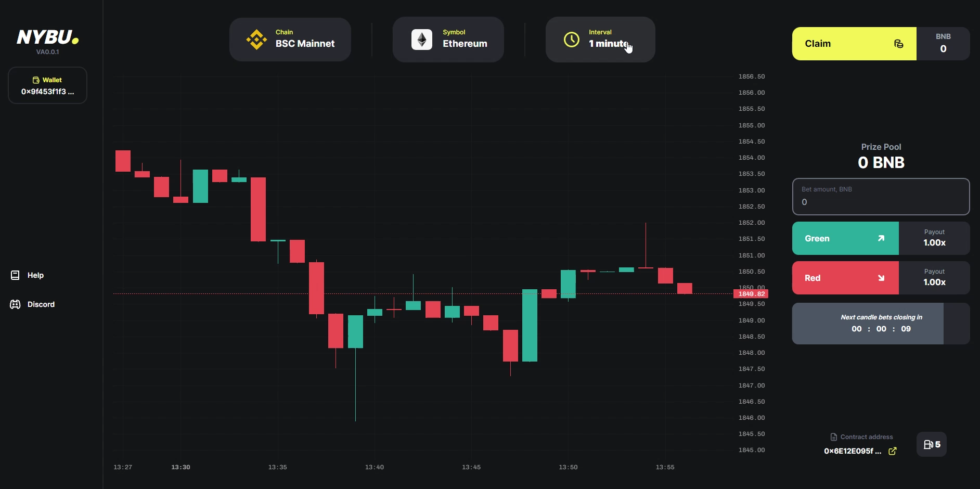
Task: Click the Ethereum symbol icon
Action: click(422, 40)
